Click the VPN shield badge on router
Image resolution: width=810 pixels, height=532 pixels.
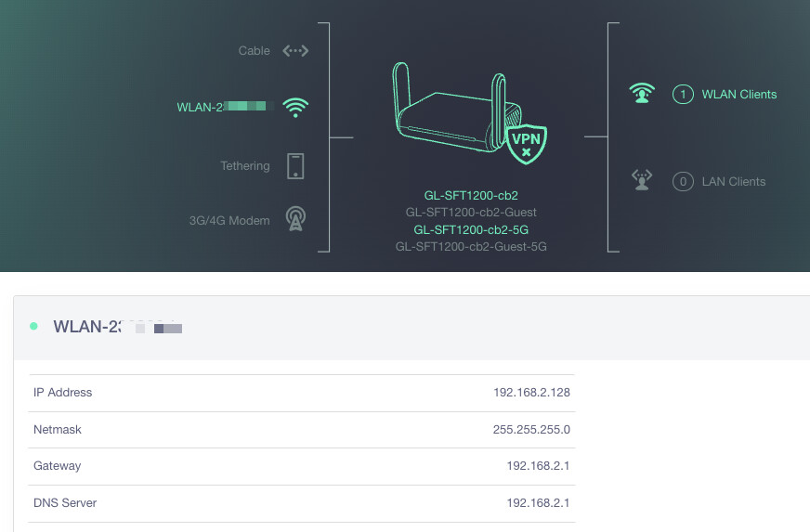[x=524, y=140]
